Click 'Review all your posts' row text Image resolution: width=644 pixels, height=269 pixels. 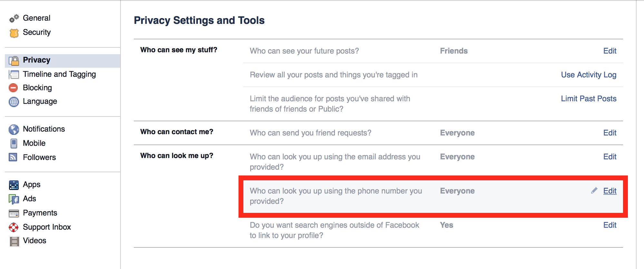coord(334,75)
